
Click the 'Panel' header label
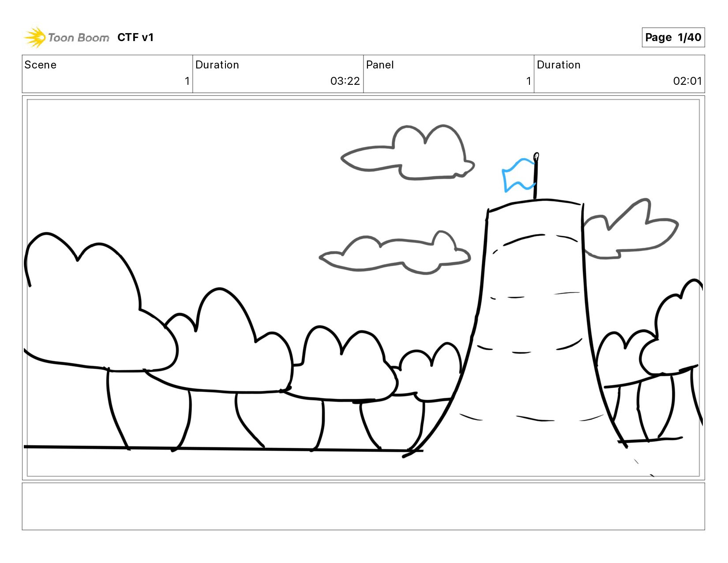pos(380,65)
